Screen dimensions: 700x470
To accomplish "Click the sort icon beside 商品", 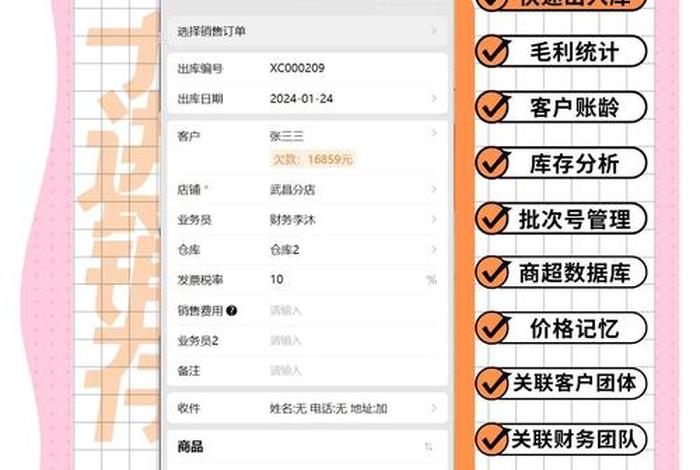I will 429,446.
